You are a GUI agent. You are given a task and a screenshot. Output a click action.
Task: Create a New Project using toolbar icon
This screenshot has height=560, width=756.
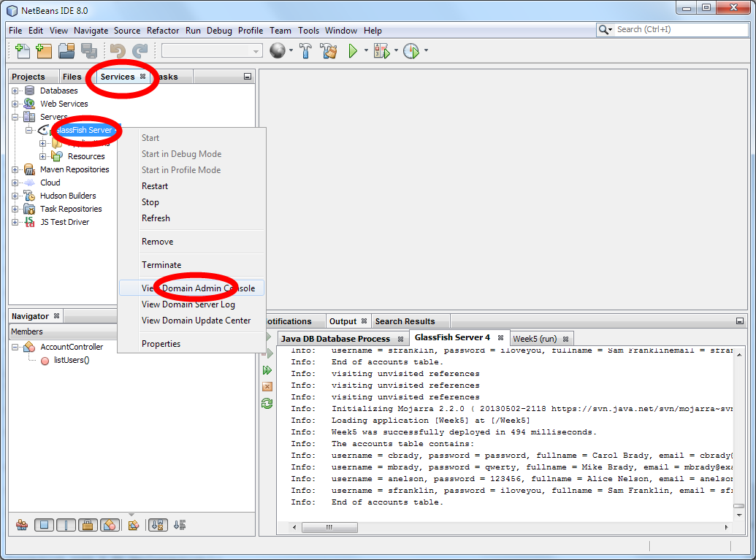pyautogui.click(x=44, y=51)
